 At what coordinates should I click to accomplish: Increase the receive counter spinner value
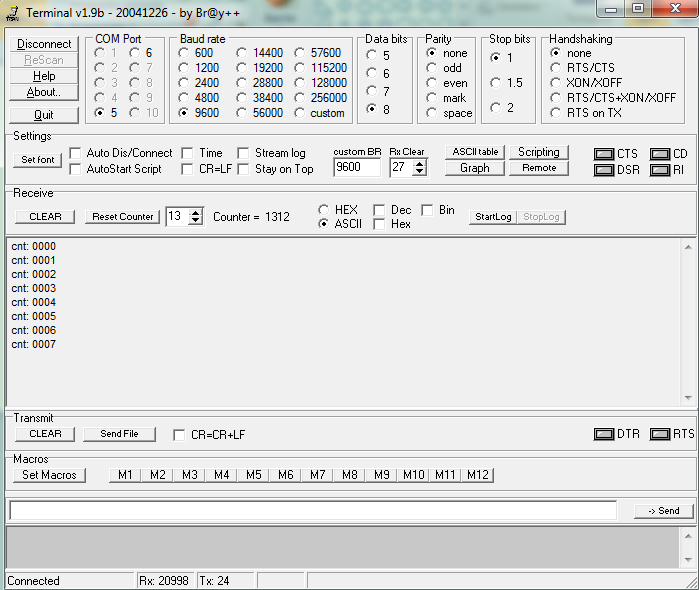(195, 213)
